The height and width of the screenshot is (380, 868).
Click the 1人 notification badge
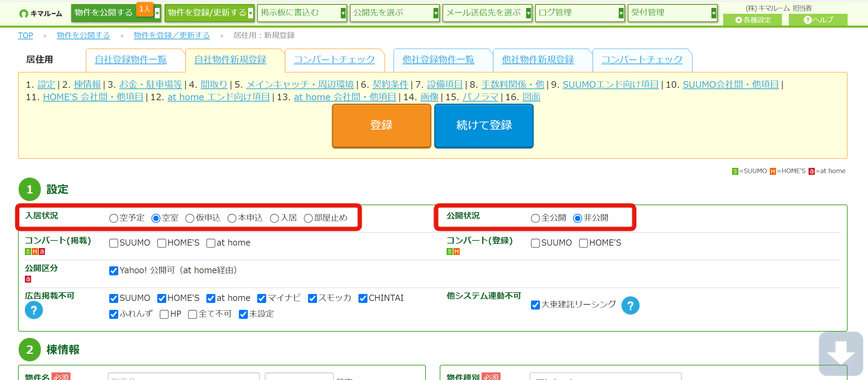(145, 9)
